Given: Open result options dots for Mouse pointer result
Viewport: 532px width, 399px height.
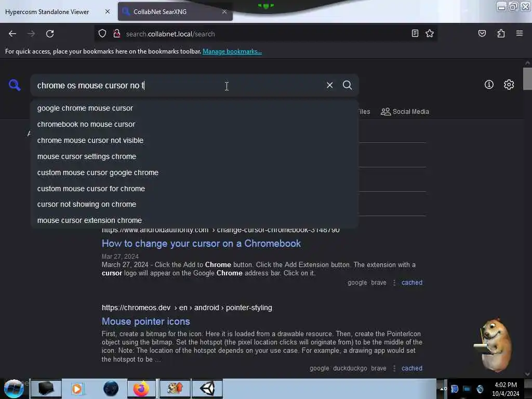Looking at the screenshot, I should (394, 368).
